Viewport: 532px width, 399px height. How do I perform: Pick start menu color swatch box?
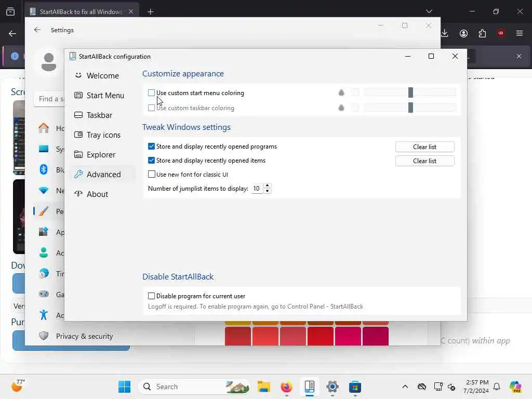(x=355, y=92)
